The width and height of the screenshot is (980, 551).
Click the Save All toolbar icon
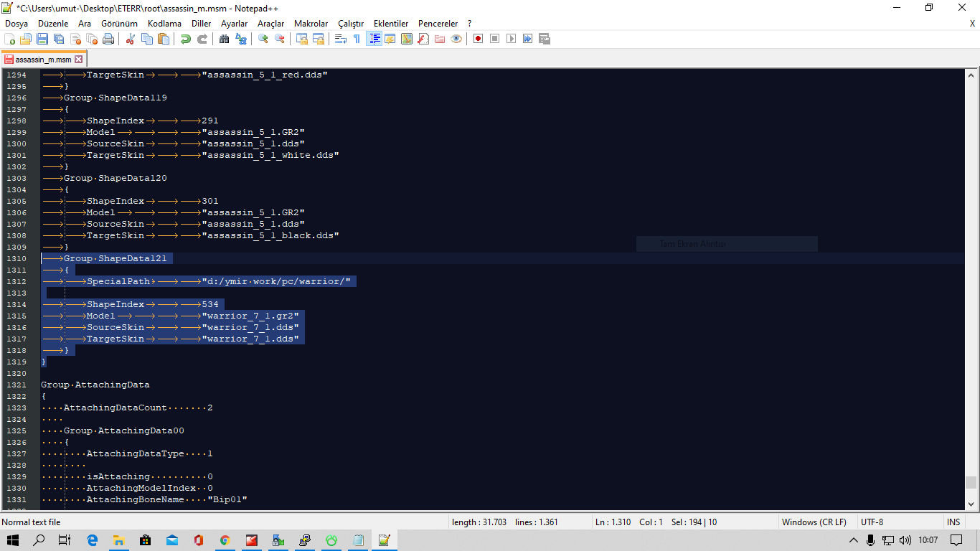pyautogui.click(x=59, y=39)
